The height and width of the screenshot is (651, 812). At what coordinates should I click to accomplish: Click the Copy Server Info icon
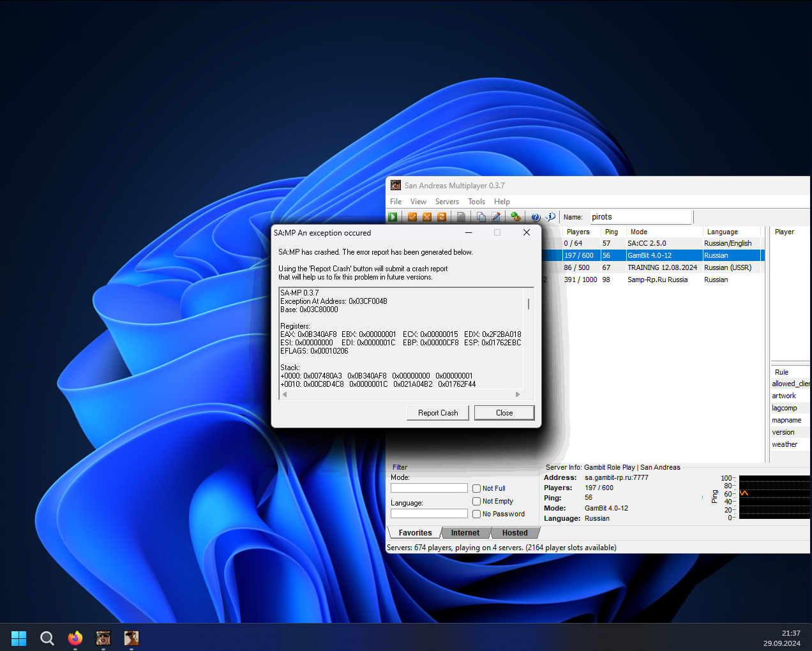tap(481, 217)
